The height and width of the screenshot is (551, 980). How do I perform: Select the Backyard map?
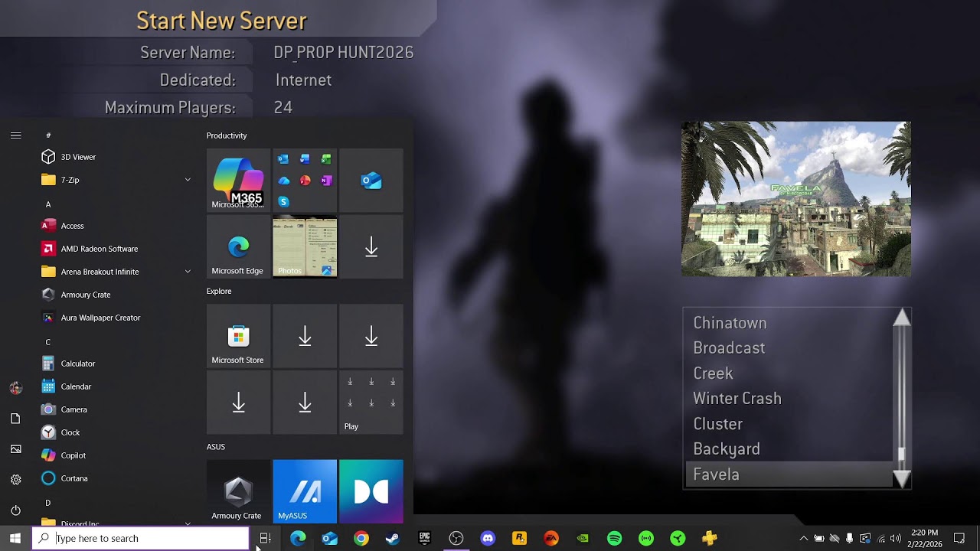(727, 449)
